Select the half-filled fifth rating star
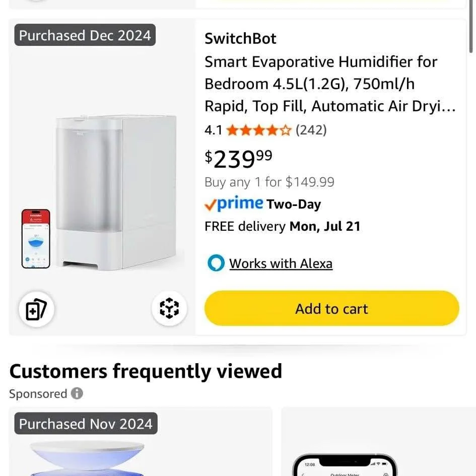This screenshot has height=476, width=476. coord(285,130)
